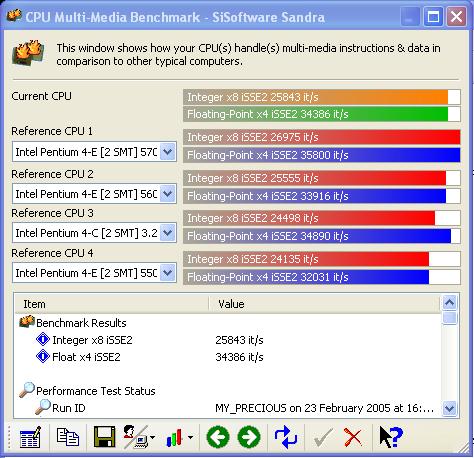
Task: Click the context help cursor icon
Action: tap(391, 437)
